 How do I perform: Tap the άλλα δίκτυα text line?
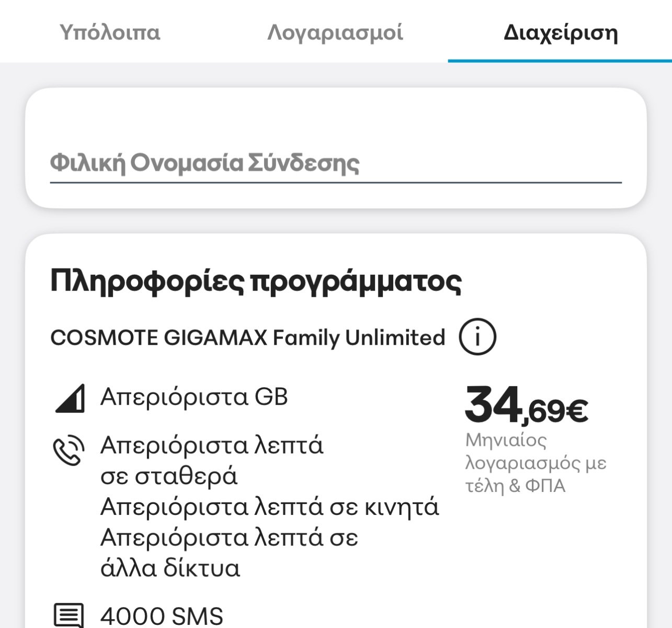170,568
